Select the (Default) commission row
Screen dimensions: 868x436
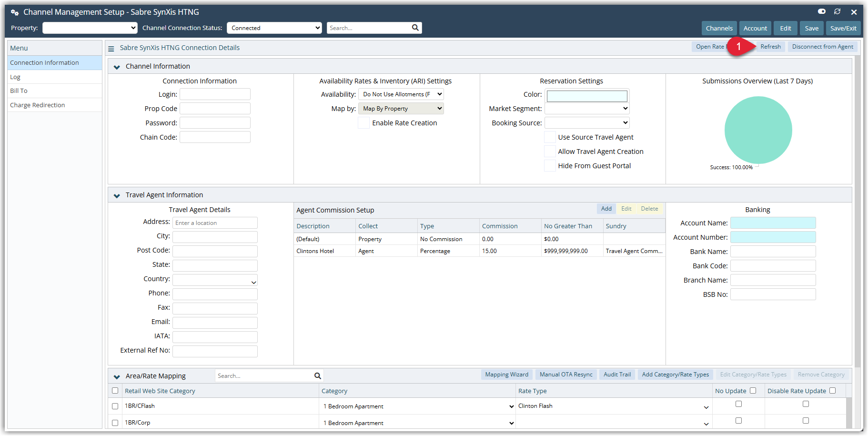point(479,239)
